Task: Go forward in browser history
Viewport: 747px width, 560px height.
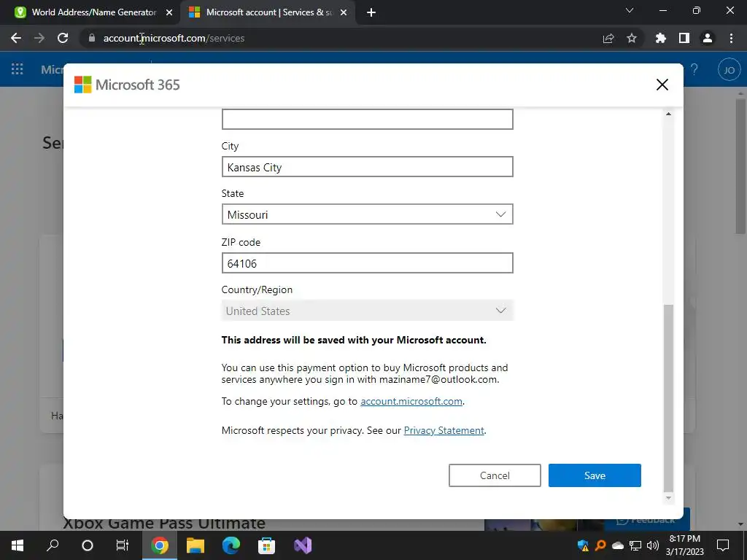Action: pos(39,38)
